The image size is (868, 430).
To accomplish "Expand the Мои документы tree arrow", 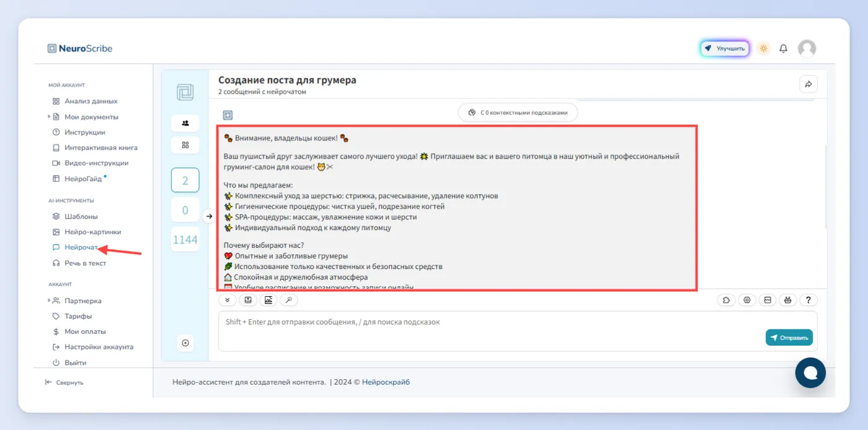I will (x=50, y=116).
